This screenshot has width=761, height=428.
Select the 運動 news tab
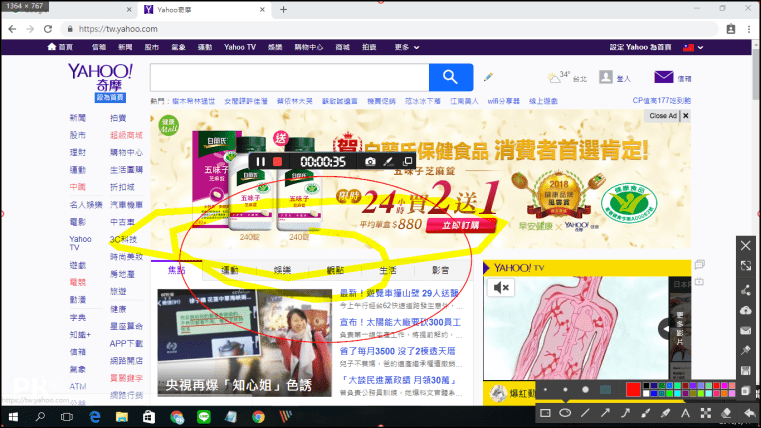(230, 270)
